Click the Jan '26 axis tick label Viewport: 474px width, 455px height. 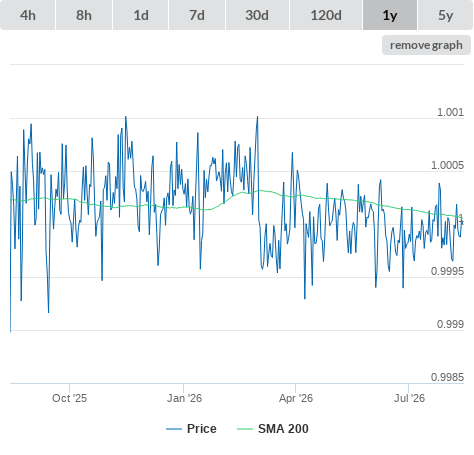coord(184,398)
